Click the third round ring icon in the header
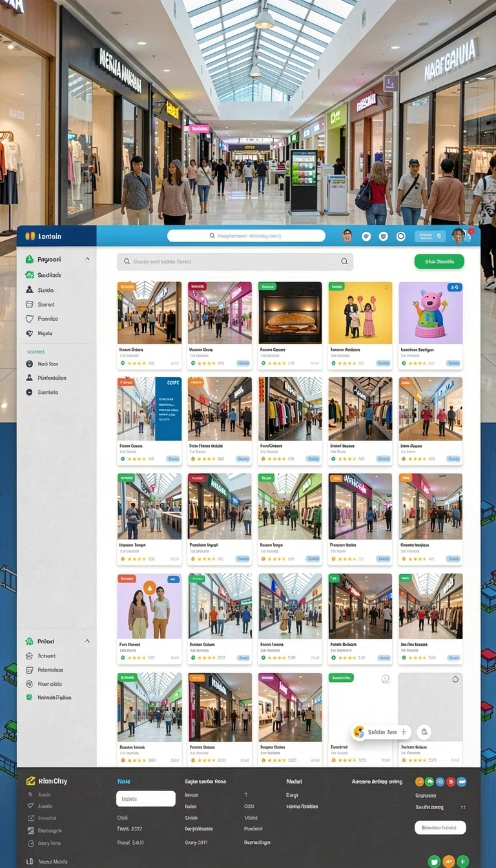Screen dimensions: 496x868 (400, 236)
